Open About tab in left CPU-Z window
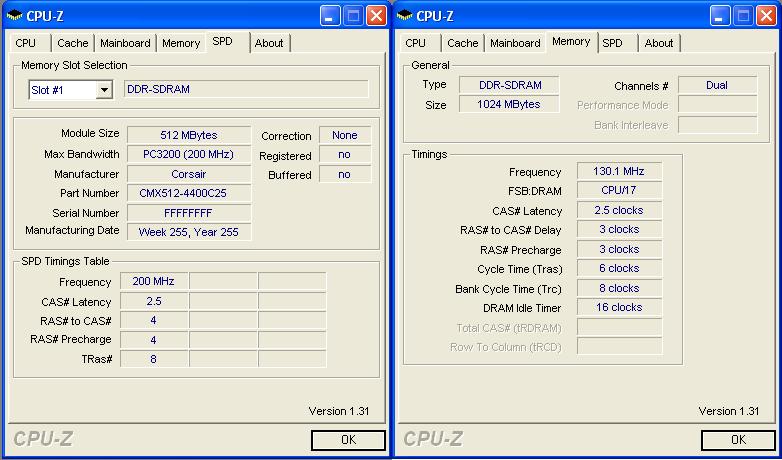782x460 pixels. (269, 43)
